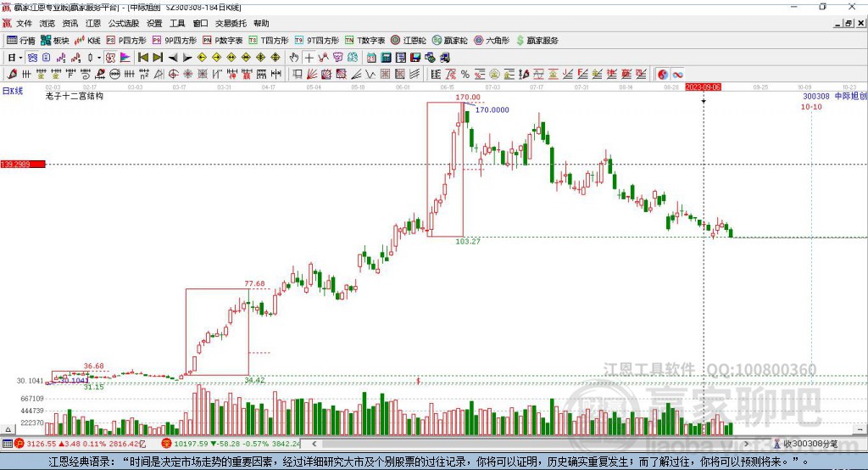Screen dimensions: 868x470
Task: Open the 工具 menu
Action: [177, 23]
